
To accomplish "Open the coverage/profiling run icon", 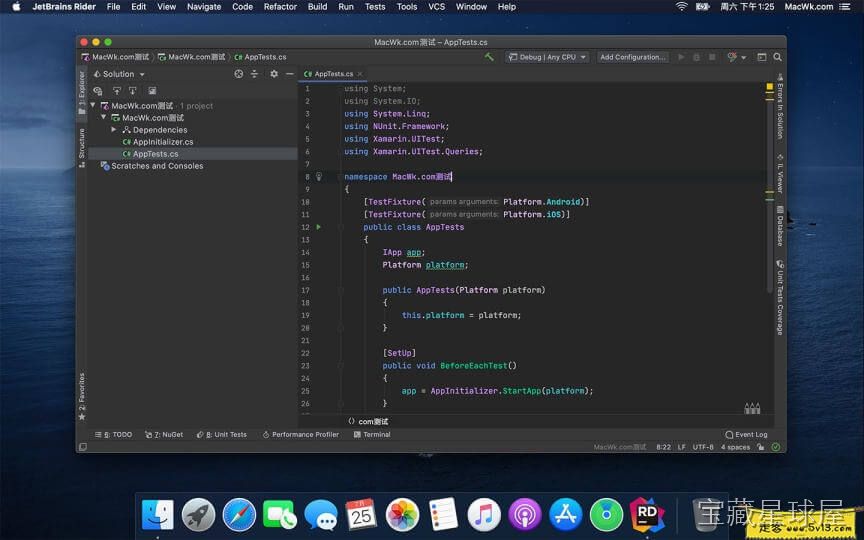I will tap(732, 57).
